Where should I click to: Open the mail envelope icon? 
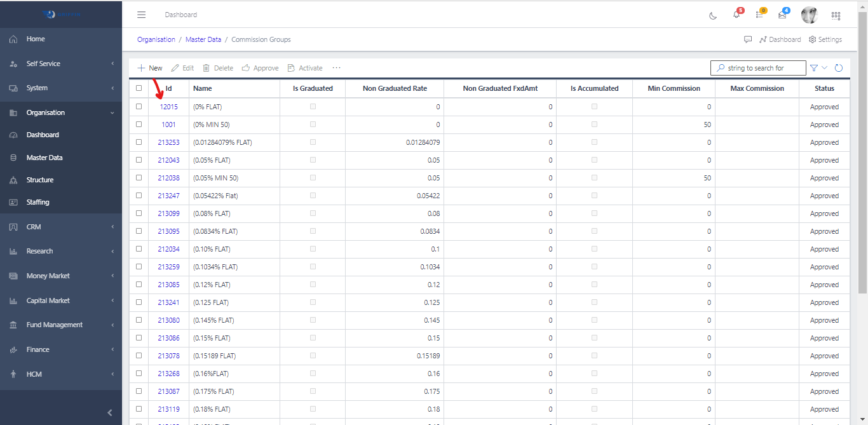click(x=782, y=15)
